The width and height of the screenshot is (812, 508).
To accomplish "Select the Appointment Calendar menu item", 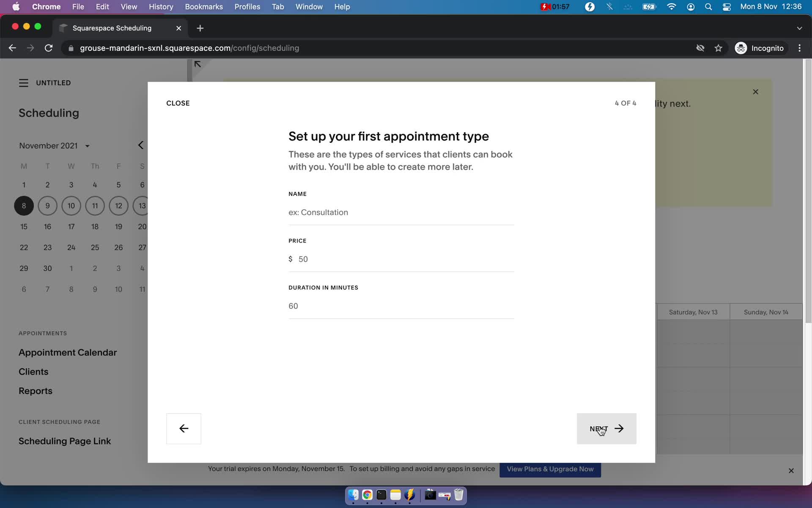I will pyautogui.click(x=67, y=352).
